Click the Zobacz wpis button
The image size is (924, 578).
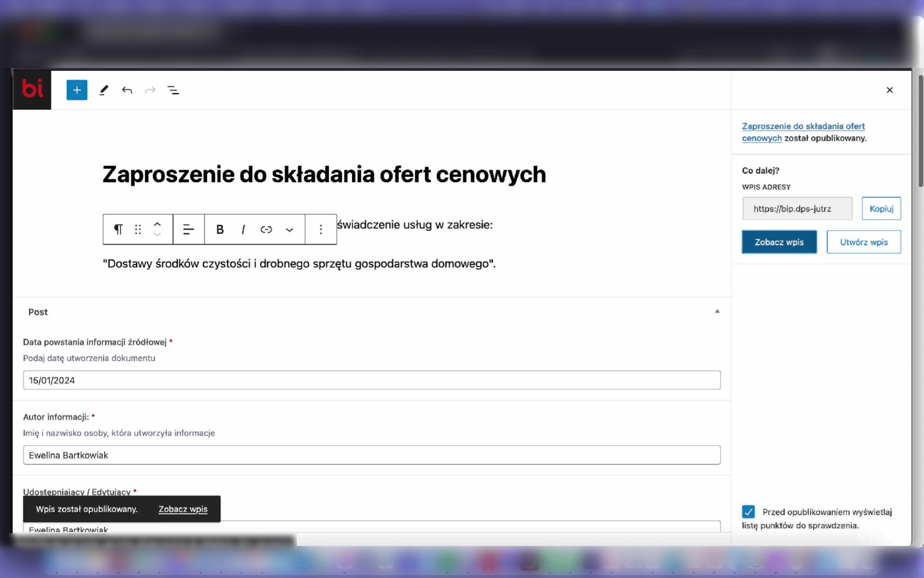click(779, 242)
